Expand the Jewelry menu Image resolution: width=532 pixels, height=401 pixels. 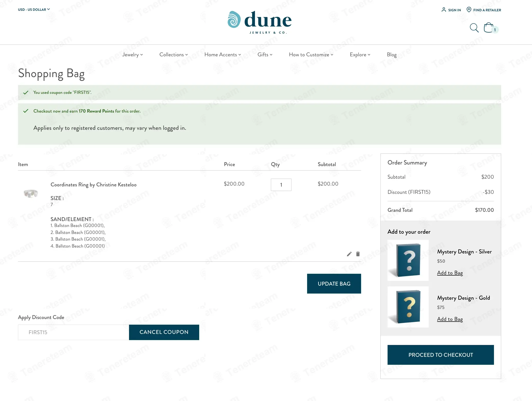click(132, 54)
